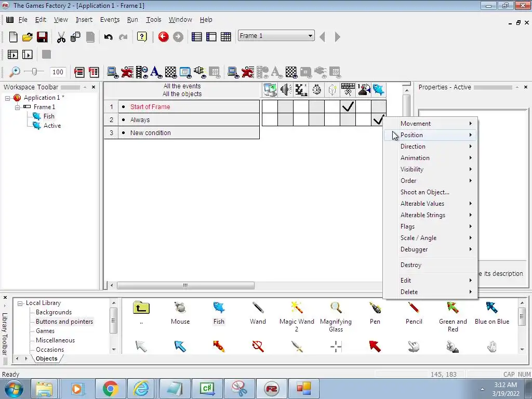Toggle Fish action checkmark on Always row
Screen dimensions: 532x399
click(x=379, y=119)
